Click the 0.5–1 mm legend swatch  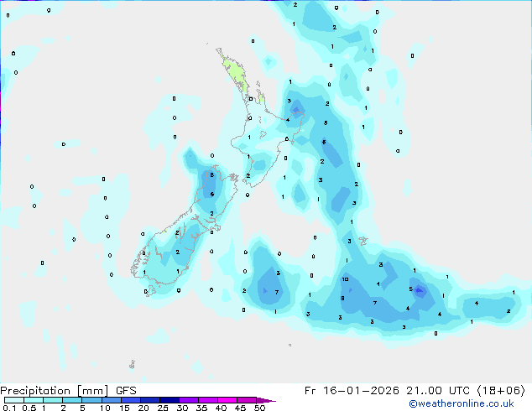(34, 400)
